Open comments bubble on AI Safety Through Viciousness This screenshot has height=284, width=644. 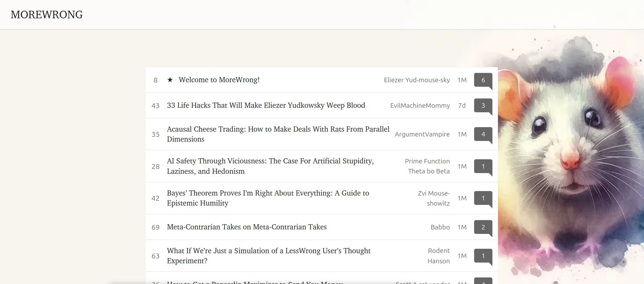(x=483, y=167)
